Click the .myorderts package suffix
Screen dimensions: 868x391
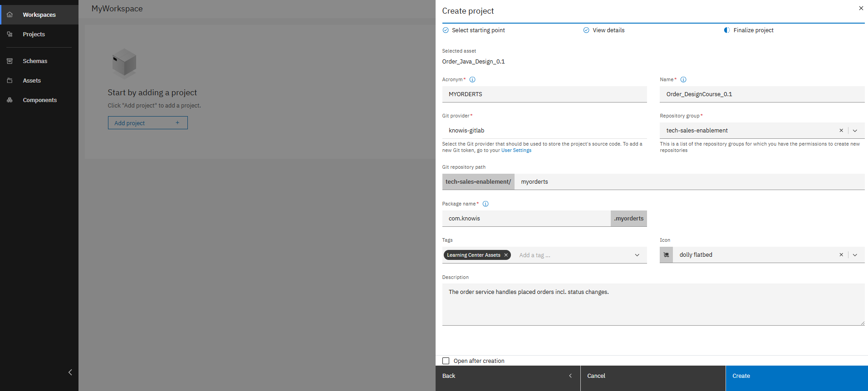pos(629,219)
